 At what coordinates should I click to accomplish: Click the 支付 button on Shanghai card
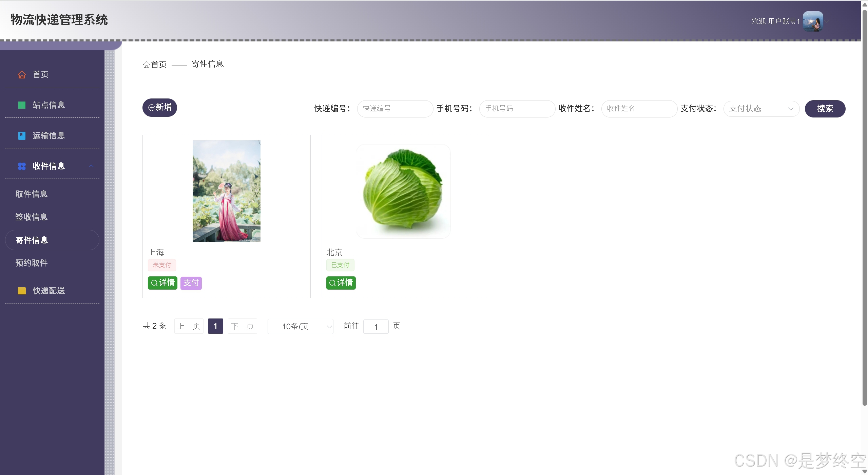pos(191,283)
